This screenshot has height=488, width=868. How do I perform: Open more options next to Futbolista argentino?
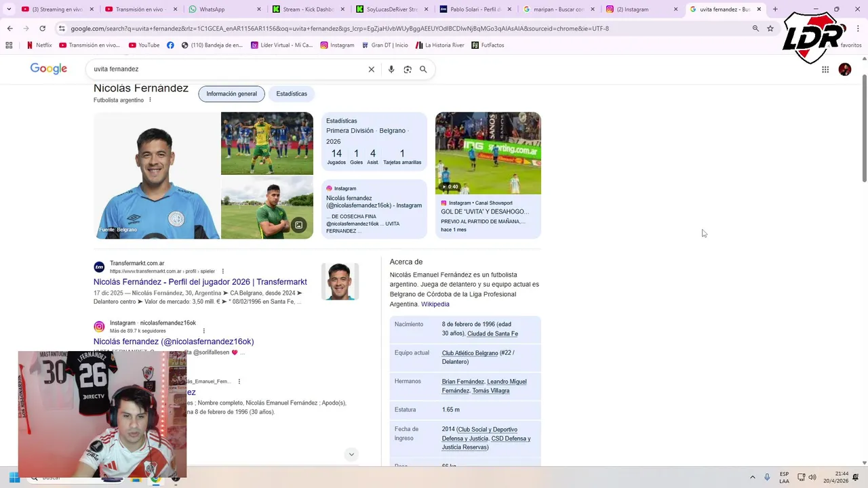click(x=150, y=100)
